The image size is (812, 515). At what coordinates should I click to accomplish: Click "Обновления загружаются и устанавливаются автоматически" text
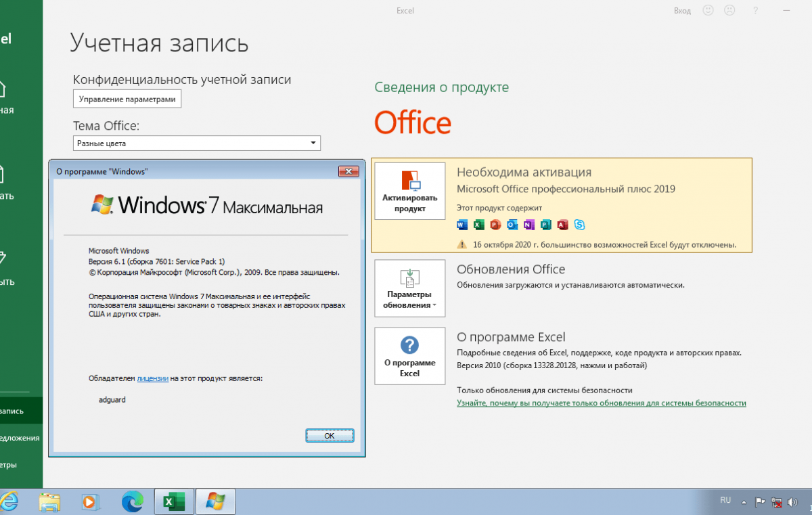pyautogui.click(x=571, y=285)
